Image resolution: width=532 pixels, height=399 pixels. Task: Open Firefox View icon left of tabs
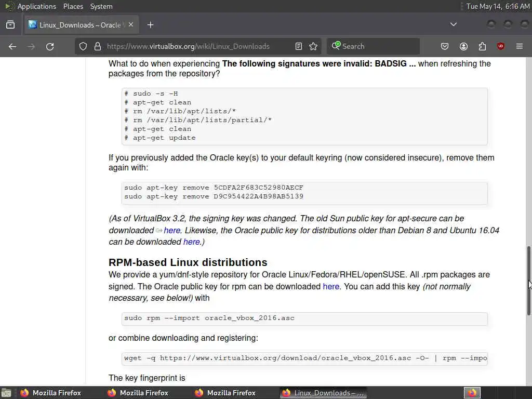click(x=10, y=25)
